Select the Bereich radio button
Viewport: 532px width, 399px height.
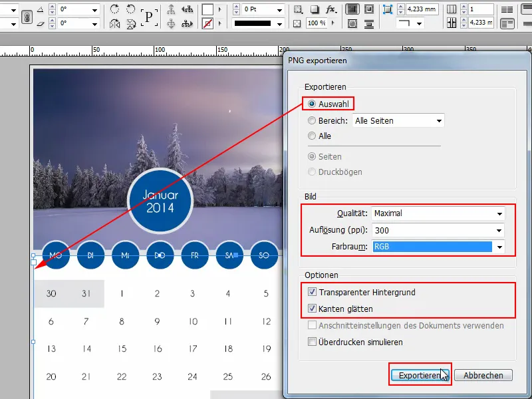[x=311, y=120]
